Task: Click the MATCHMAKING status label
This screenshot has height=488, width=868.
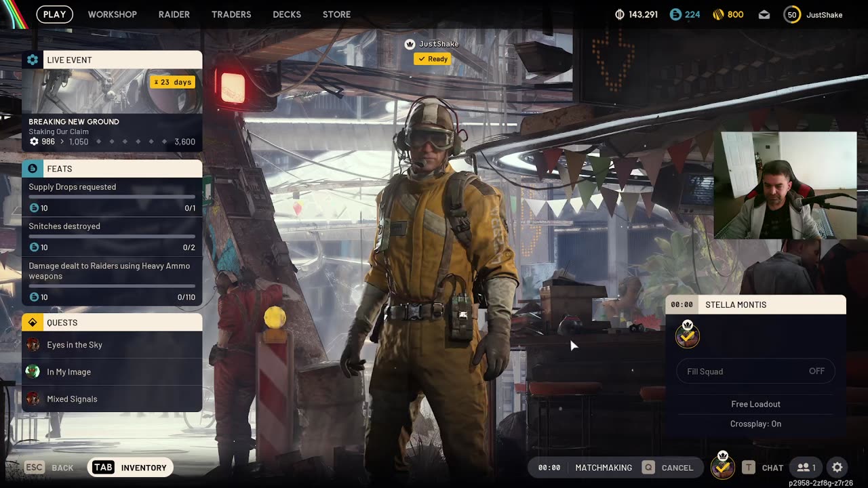Action: click(x=604, y=468)
